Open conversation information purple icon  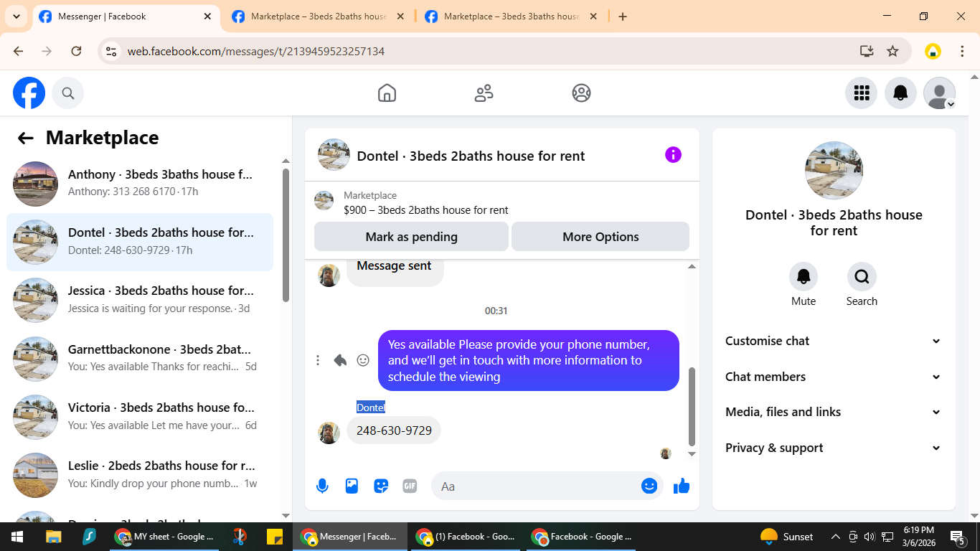(673, 155)
